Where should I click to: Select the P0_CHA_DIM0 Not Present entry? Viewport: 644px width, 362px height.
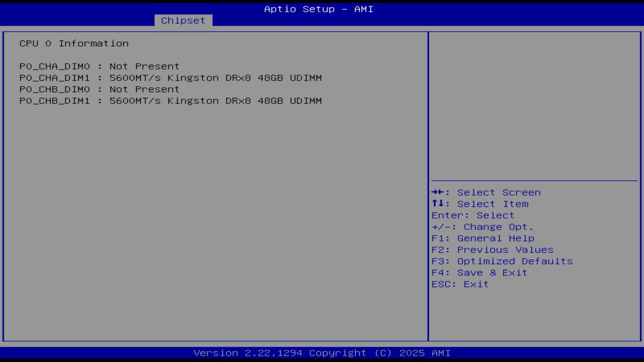click(99, 66)
